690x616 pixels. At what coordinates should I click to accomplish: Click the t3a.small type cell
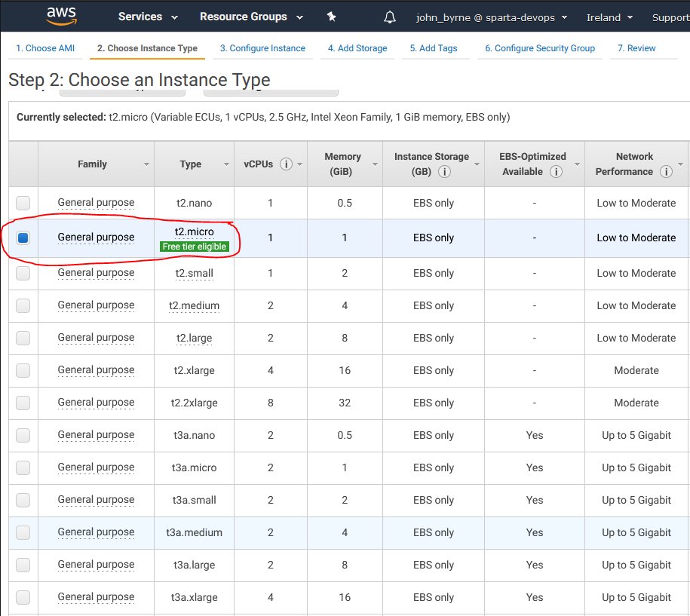click(194, 500)
